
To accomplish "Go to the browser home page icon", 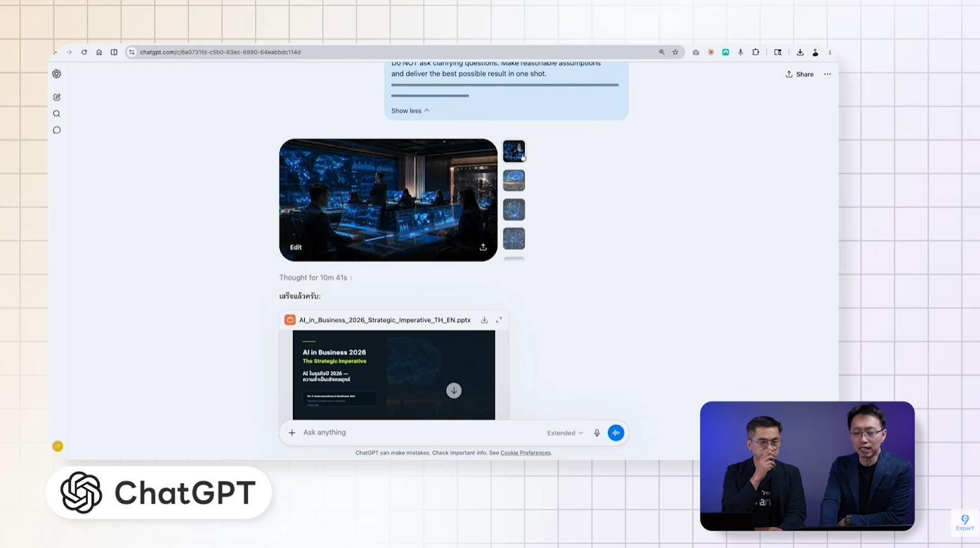I will tap(99, 52).
